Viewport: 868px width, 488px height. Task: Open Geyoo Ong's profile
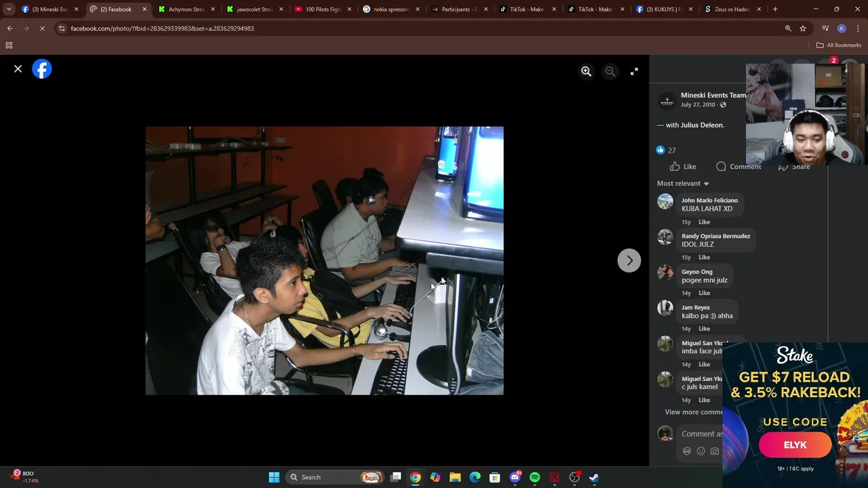click(696, 272)
